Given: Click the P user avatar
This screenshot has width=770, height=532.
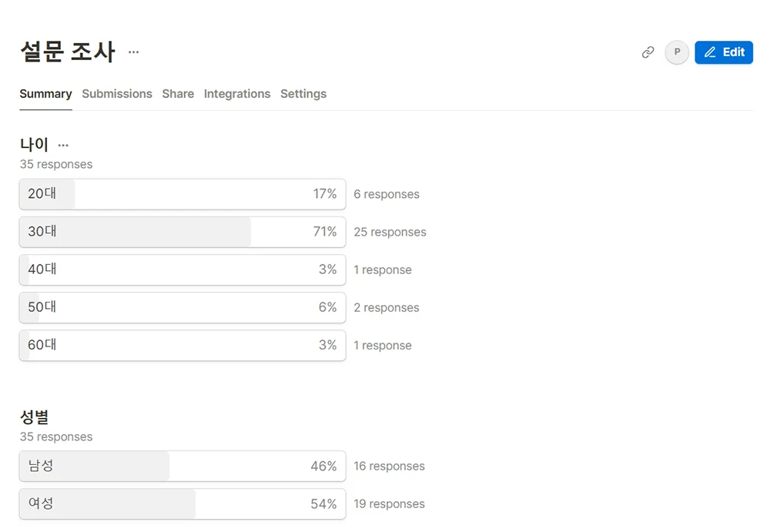Looking at the screenshot, I should coord(677,52).
